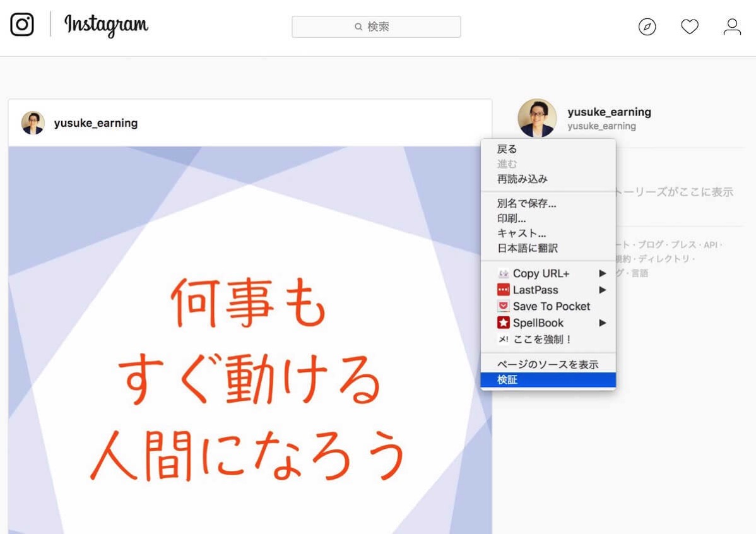This screenshot has height=534, width=756.
Task: Open the sidebar large profile avatar
Action: click(537, 118)
